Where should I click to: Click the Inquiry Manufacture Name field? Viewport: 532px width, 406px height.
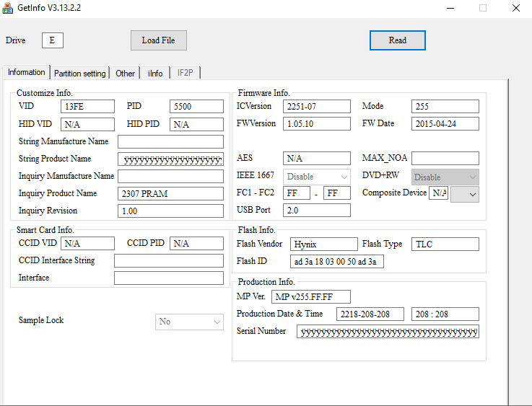(x=170, y=177)
